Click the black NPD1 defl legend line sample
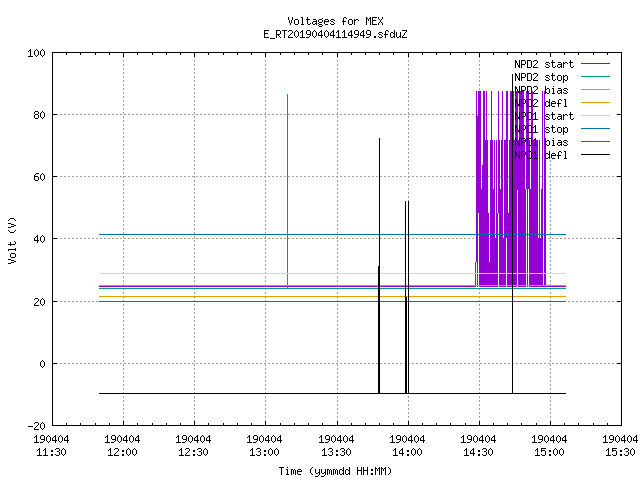Viewport: 640px width, 480px height. click(596, 155)
